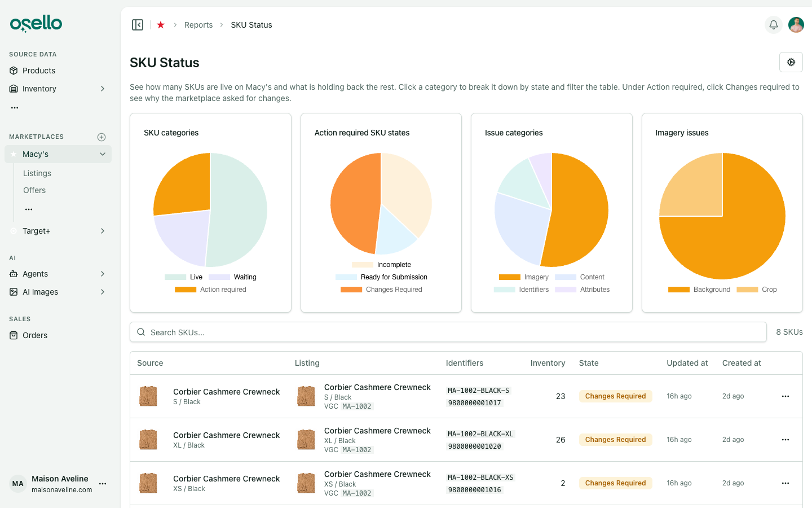
Task: Open Offers under Macy's
Action: click(x=34, y=190)
